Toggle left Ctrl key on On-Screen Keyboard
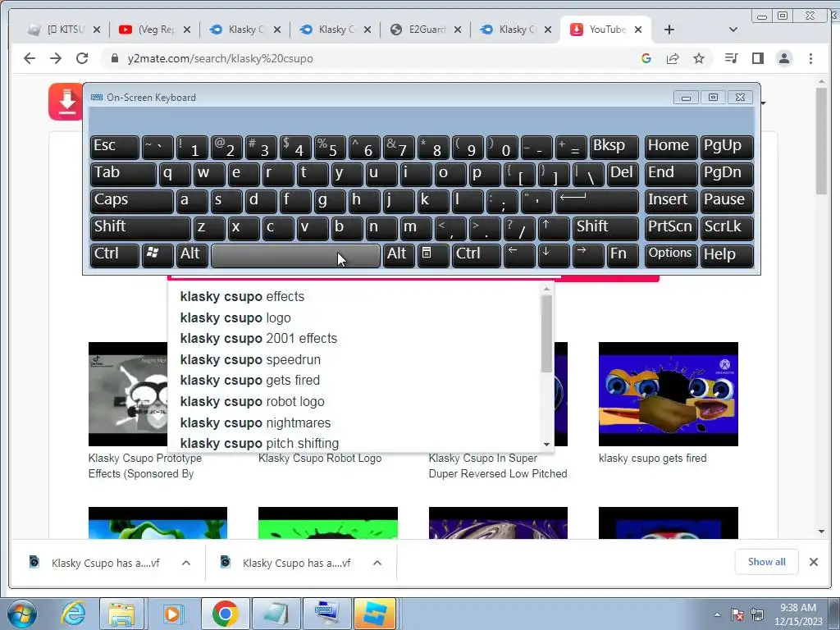The width and height of the screenshot is (840, 630). click(x=114, y=254)
